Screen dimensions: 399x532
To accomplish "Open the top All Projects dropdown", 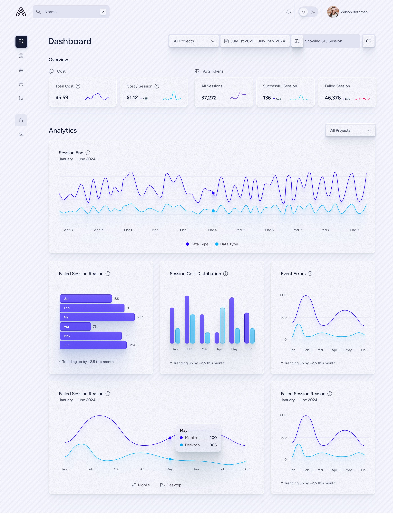I will click(x=193, y=41).
